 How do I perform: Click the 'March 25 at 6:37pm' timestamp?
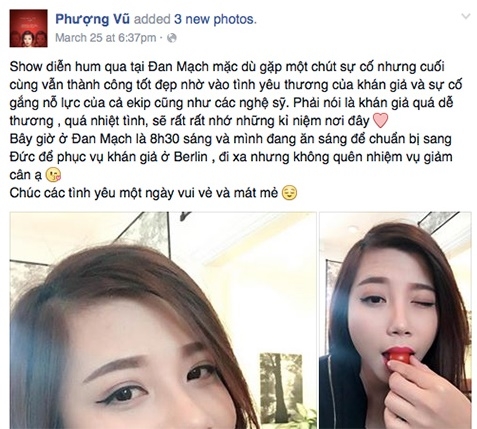pos(105,38)
